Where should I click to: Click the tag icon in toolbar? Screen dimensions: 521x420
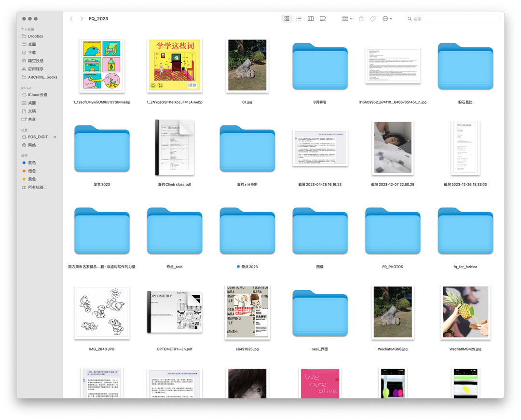(x=373, y=19)
